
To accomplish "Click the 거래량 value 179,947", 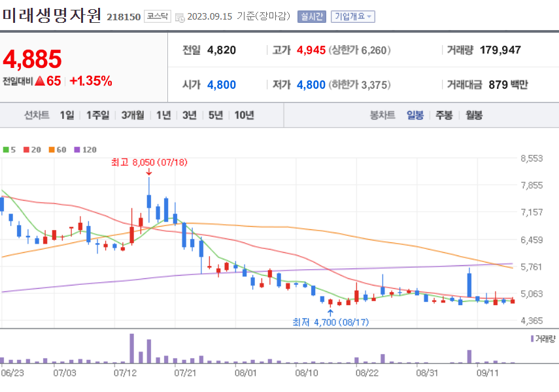I will 500,50.
